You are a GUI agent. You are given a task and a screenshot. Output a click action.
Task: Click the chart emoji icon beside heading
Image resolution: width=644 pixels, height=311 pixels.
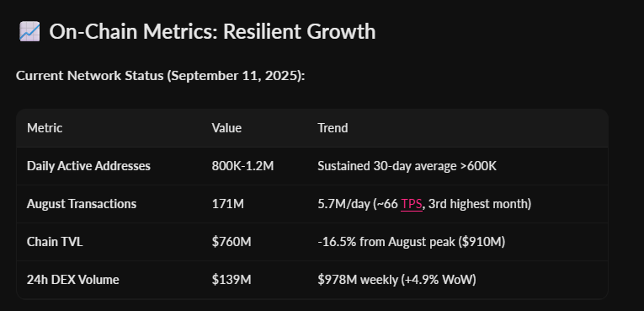click(x=29, y=32)
